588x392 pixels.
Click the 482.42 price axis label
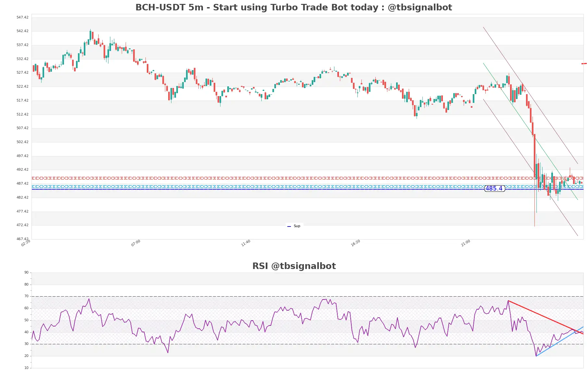coord(22,197)
